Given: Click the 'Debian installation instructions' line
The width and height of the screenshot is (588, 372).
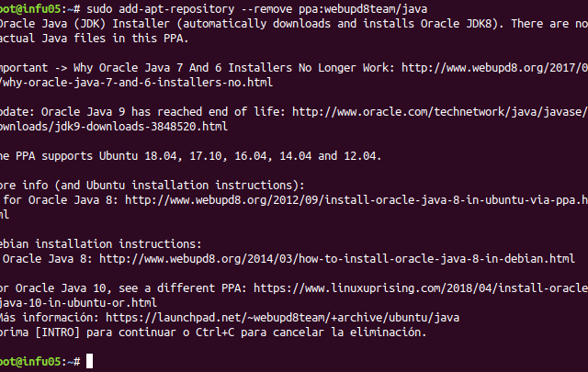Looking at the screenshot, I should [x=100, y=244].
